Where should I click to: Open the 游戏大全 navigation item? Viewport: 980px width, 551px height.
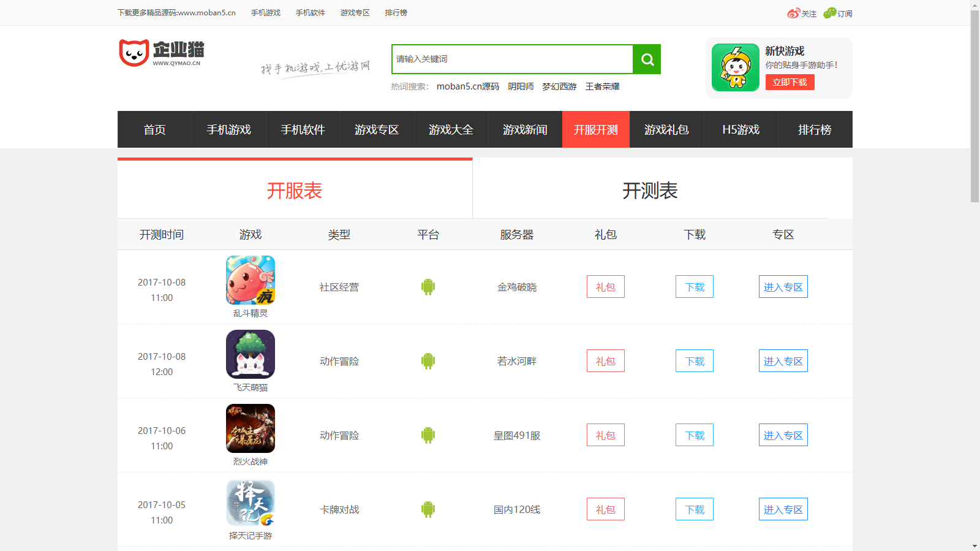pos(451,129)
